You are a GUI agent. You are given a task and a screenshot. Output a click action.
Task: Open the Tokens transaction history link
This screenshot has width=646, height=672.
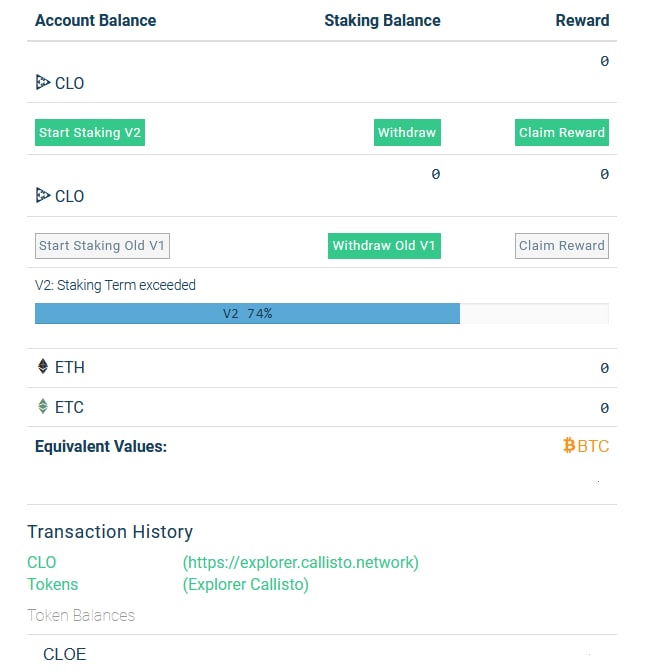(x=52, y=585)
